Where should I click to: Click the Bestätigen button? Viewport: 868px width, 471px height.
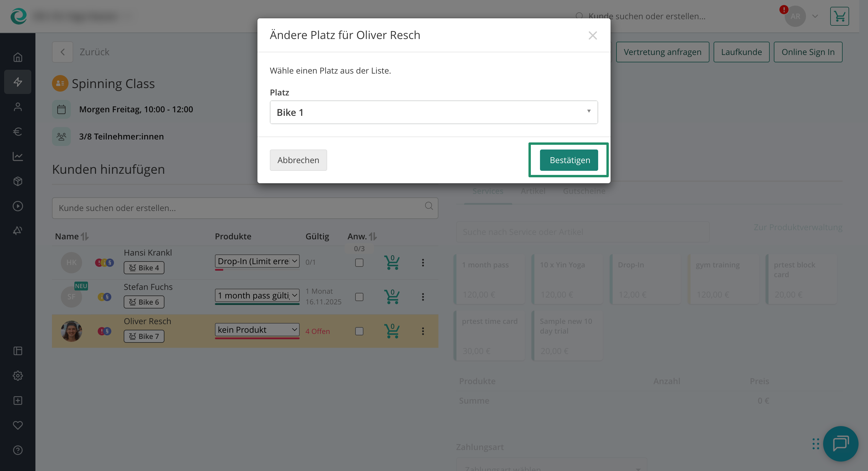(569, 160)
